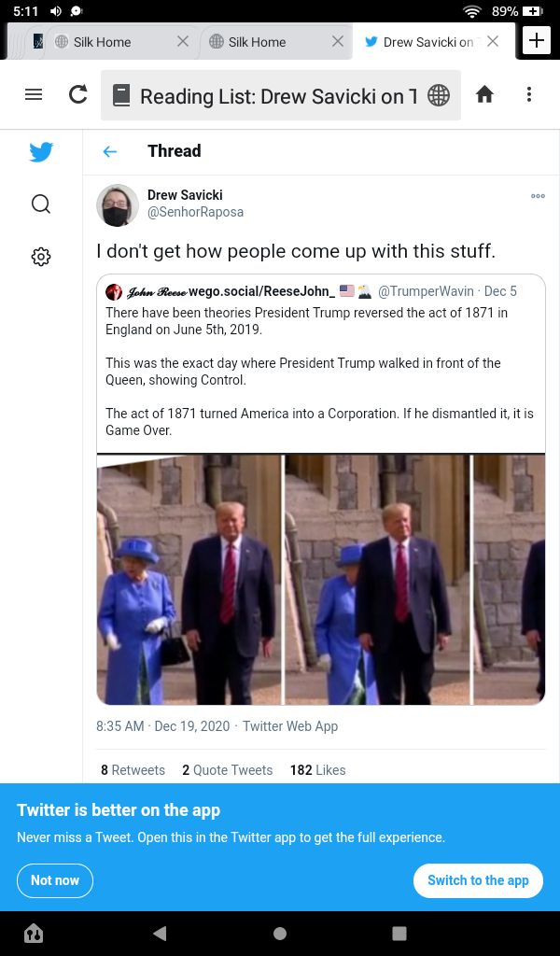560x956 pixels.
Task: Click the Twitter bird logo
Action: pyautogui.click(x=41, y=152)
